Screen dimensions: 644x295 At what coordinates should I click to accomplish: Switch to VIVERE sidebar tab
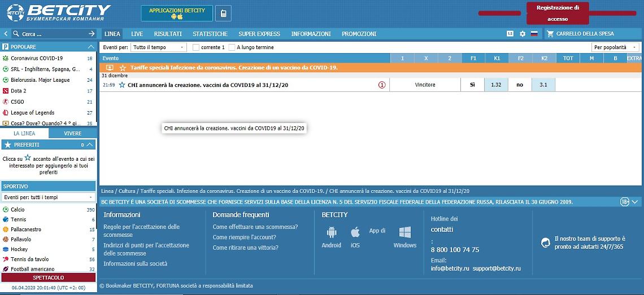point(73,133)
